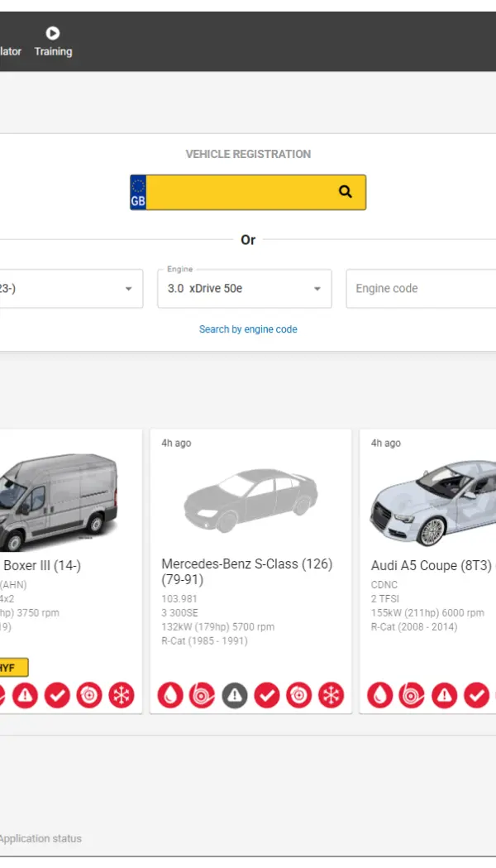Click the Training play icon
This screenshot has width=496, height=868.
tap(53, 33)
